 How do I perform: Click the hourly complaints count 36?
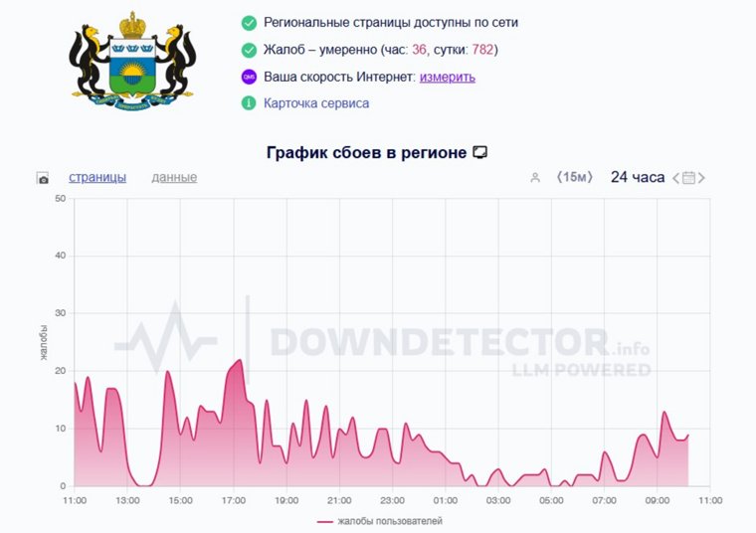(419, 50)
